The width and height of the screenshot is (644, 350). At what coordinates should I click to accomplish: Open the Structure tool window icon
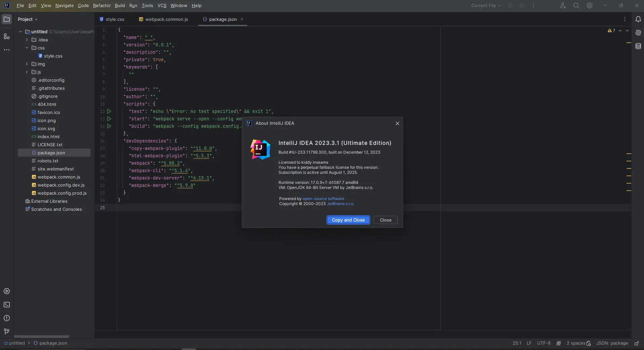tap(7, 36)
